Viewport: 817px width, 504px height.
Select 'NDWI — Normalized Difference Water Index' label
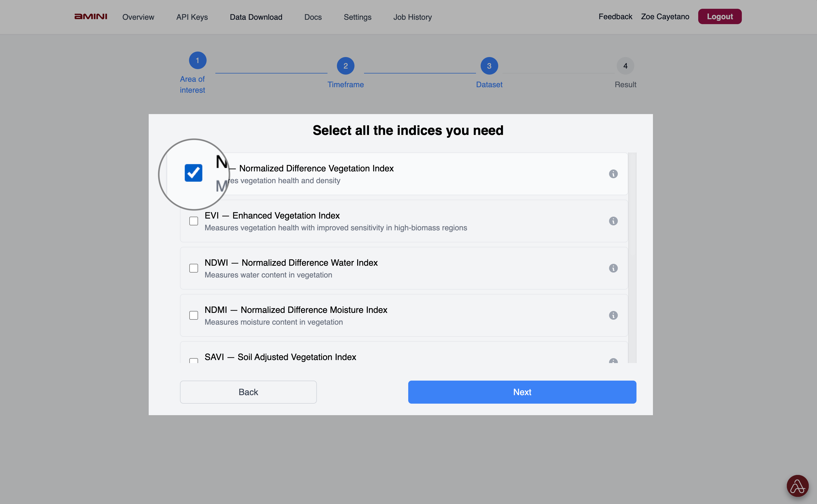tap(291, 263)
